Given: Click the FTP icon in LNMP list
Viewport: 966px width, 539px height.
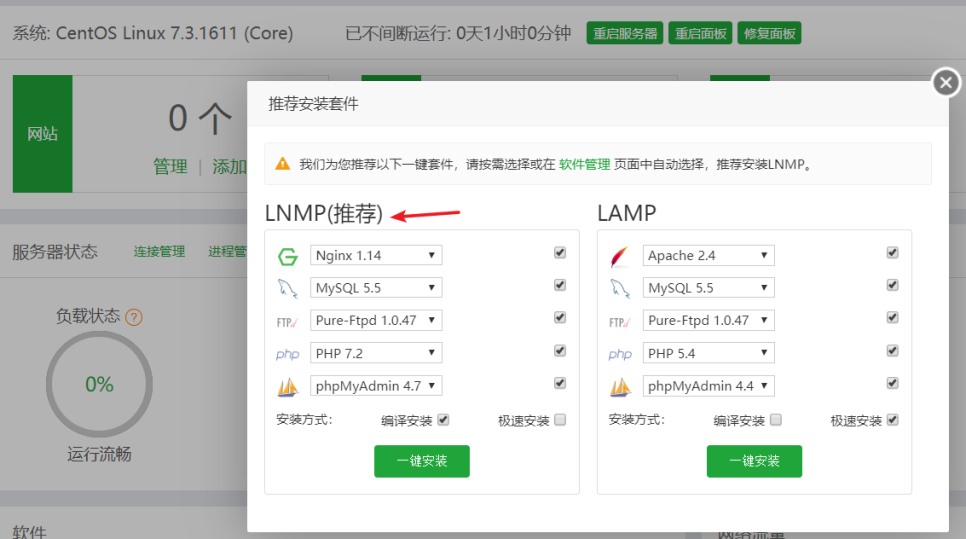Looking at the screenshot, I should point(287,322).
